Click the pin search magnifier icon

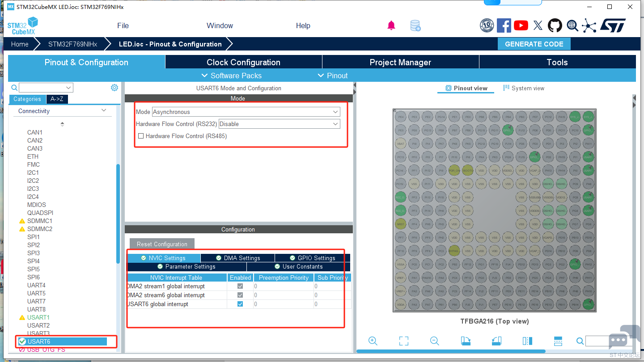pos(580,341)
